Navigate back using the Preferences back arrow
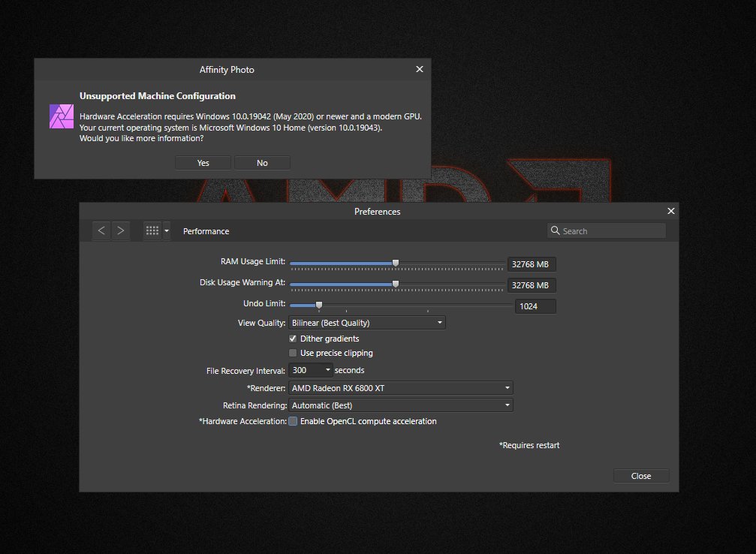756x554 pixels. [x=101, y=230]
